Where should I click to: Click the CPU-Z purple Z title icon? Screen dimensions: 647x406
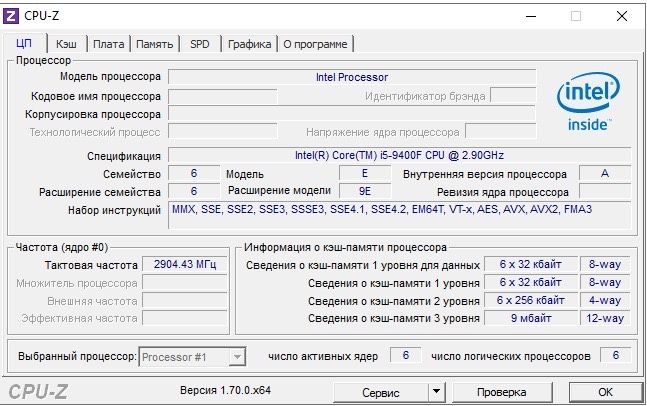pyautogui.click(x=11, y=16)
